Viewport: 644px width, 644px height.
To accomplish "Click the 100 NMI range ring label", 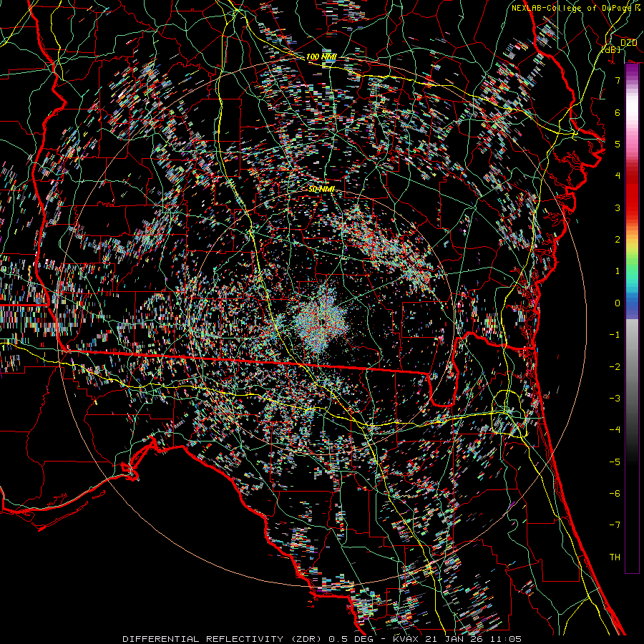I will pyautogui.click(x=321, y=57).
